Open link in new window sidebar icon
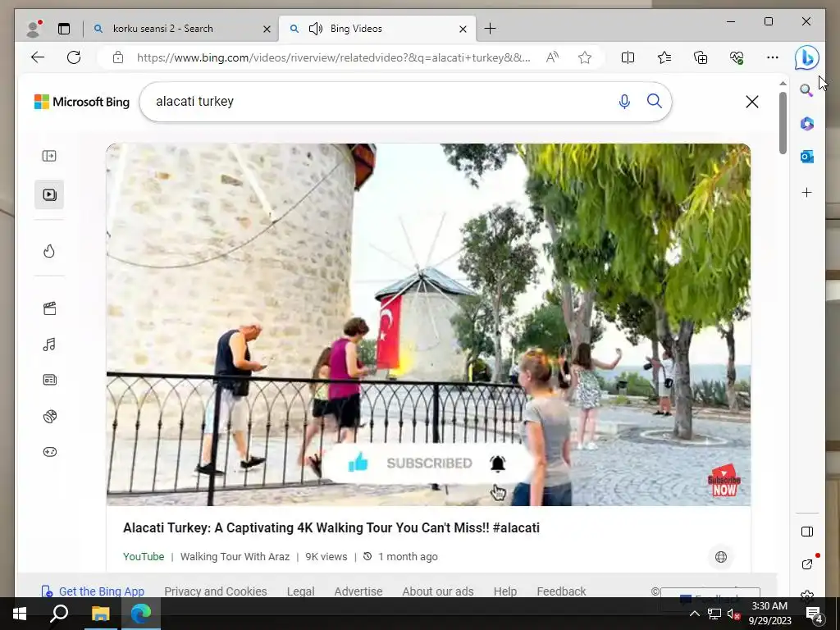Viewport: 840px width, 630px height. click(807, 564)
